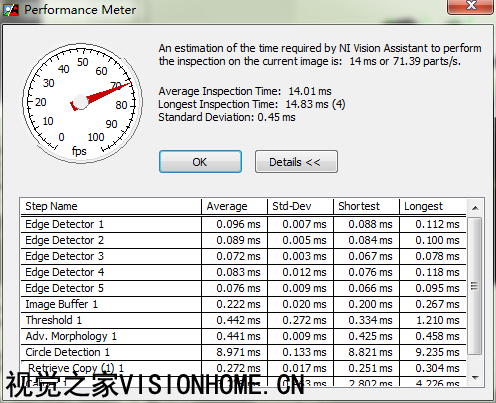Select the Threshold 1 row

[243, 320]
